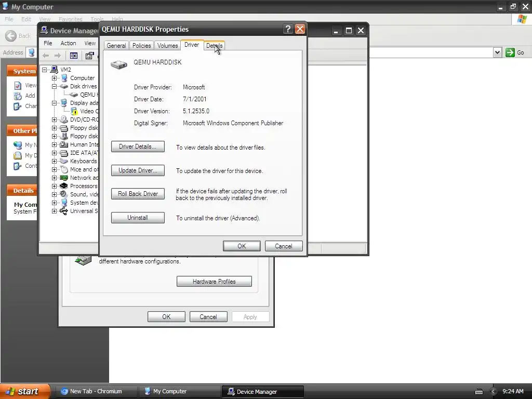The height and width of the screenshot is (399, 532).
Task: Open Device Manager Action menu
Action: [x=68, y=43]
